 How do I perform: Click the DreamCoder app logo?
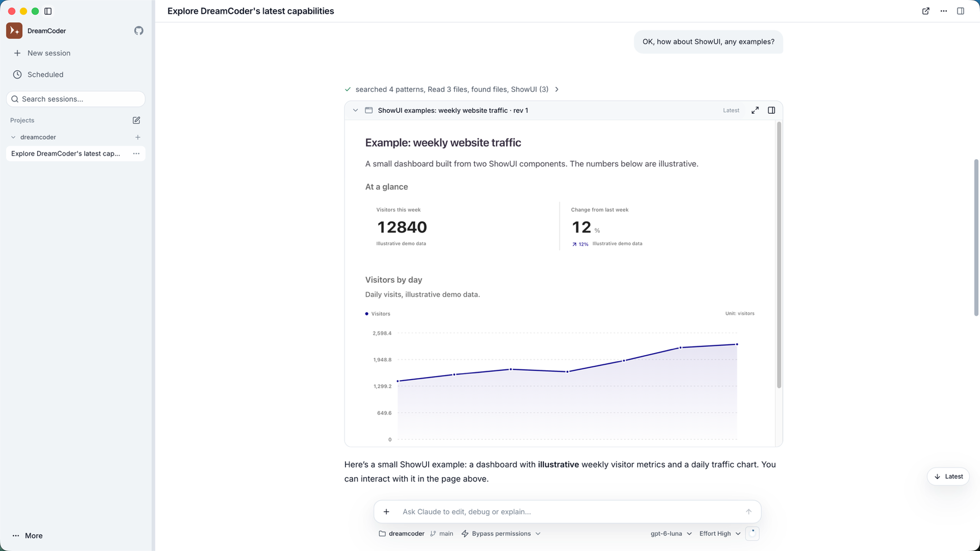point(14,31)
